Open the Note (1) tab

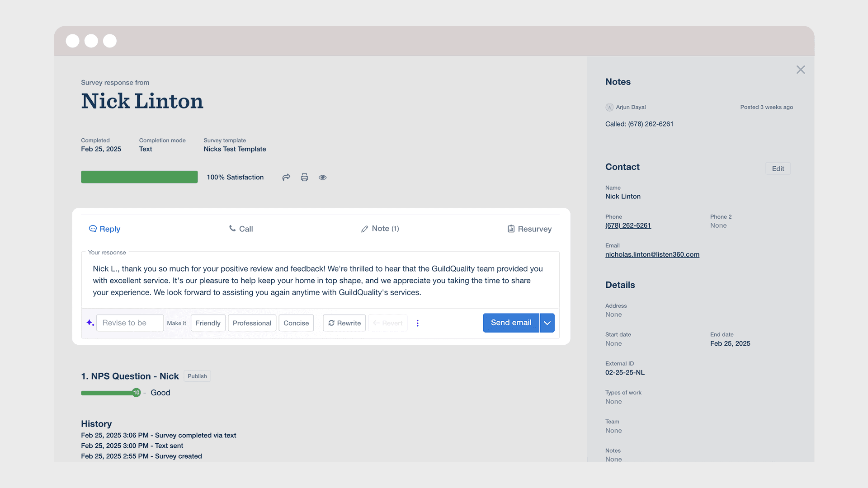pos(380,229)
